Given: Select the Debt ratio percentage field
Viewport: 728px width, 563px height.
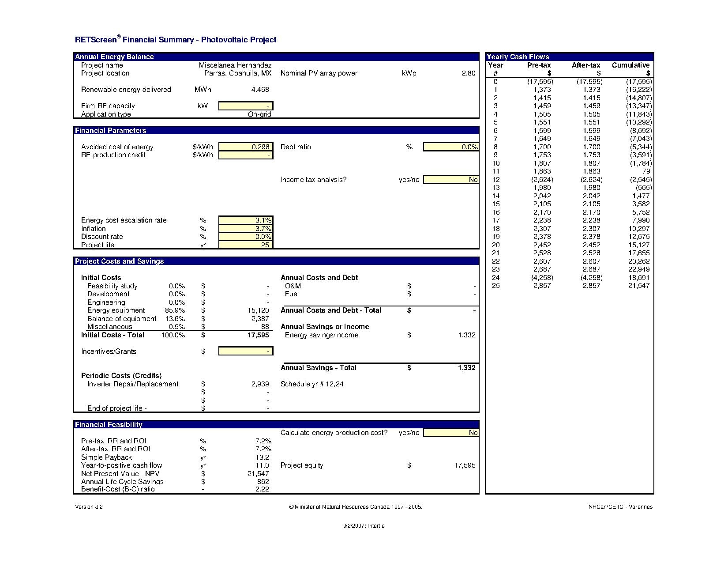Looking at the screenshot, I should coord(451,147).
